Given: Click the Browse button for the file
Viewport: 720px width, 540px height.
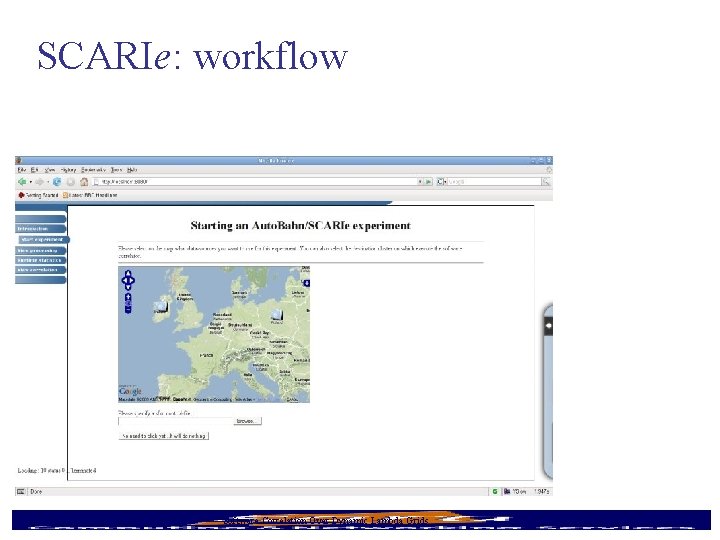Looking at the screenshot, I should click(248, 421).
